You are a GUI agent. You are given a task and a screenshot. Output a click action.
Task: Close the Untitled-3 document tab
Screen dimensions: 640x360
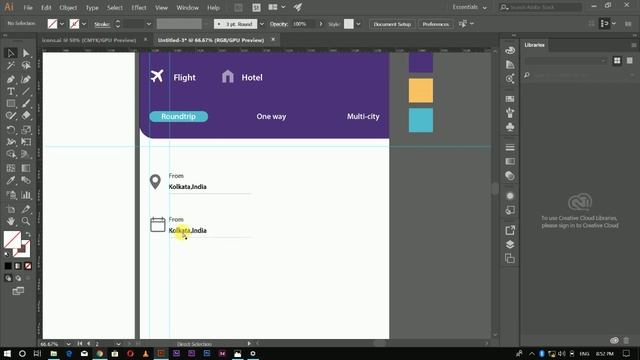(x=273, y=40)
